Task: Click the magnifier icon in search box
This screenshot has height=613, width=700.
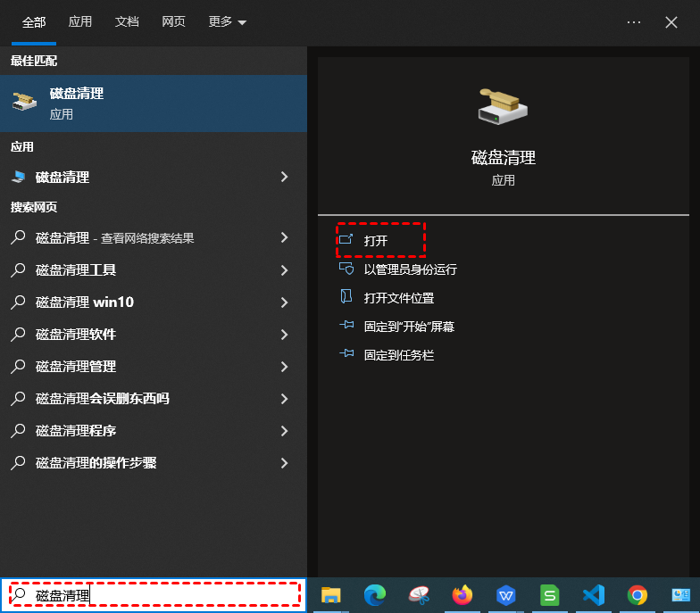Action: click(19, 594)
